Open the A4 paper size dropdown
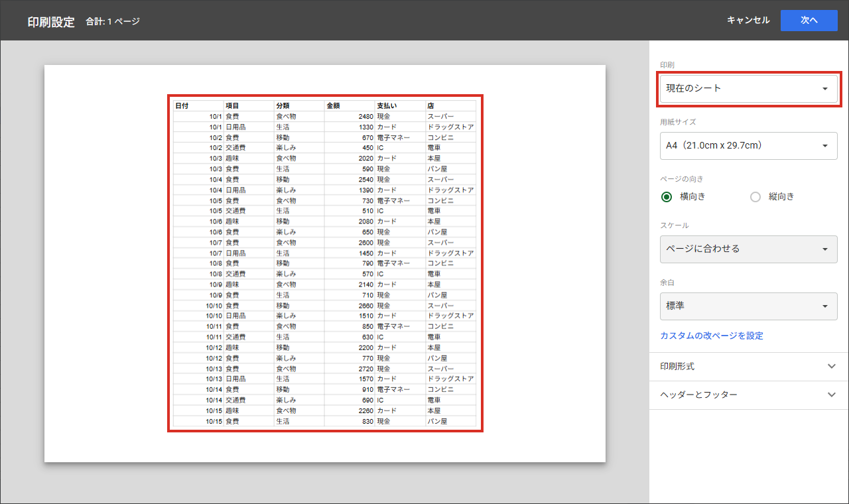Screen dimensions: 849x504 coord(748,145)
